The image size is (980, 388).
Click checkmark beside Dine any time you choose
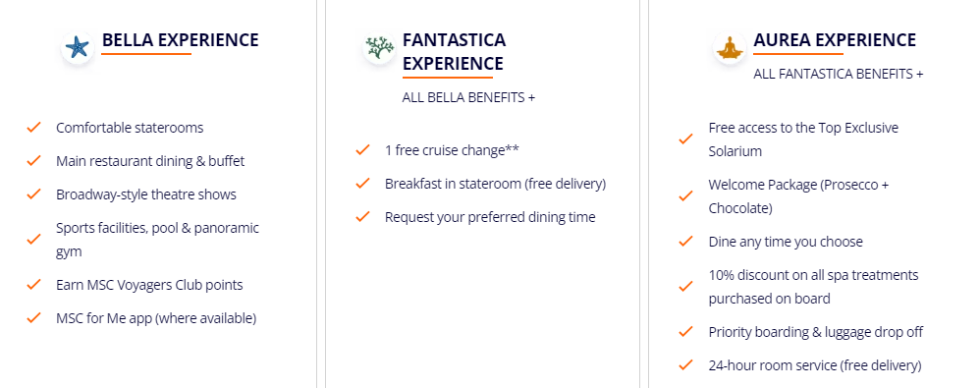coord(685,242)
